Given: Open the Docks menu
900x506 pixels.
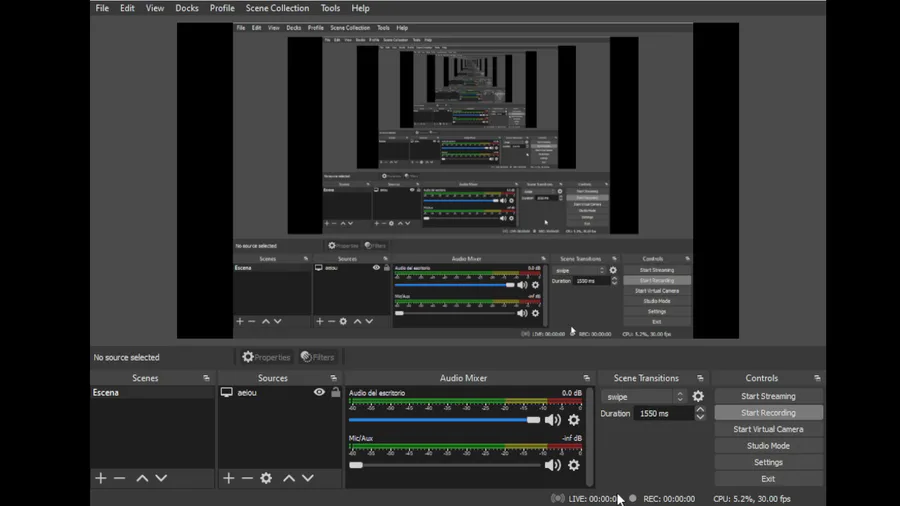Looking at the screenshot, I should pos(187,8).
